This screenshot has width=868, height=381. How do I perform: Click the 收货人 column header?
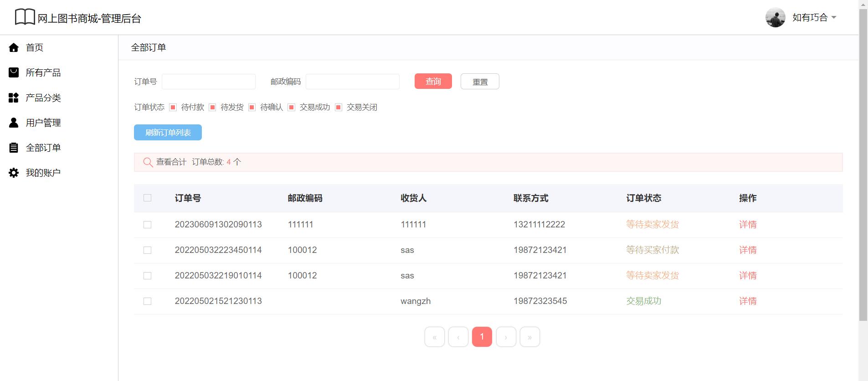pos(414,198)
